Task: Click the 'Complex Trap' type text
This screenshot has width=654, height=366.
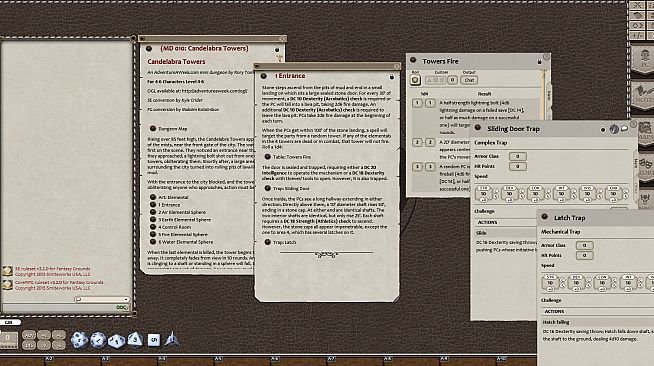Action: 490,143
